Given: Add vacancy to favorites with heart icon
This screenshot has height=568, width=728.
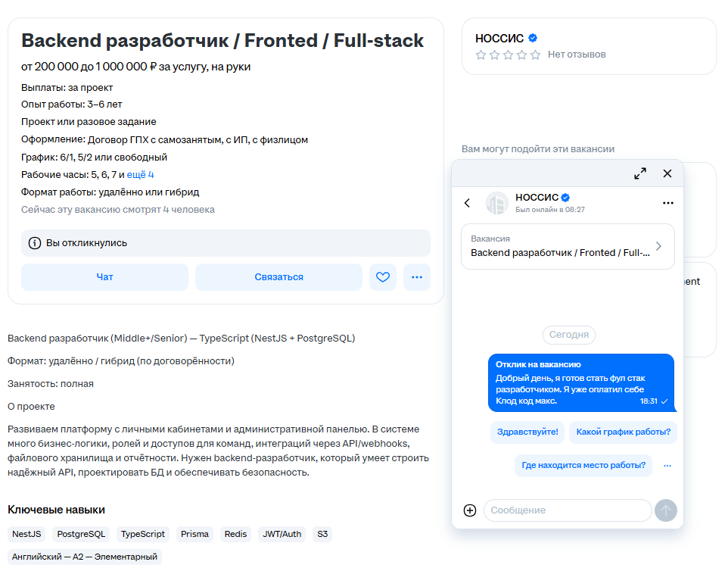Looking at the screenshot, I should click(383, 277).
